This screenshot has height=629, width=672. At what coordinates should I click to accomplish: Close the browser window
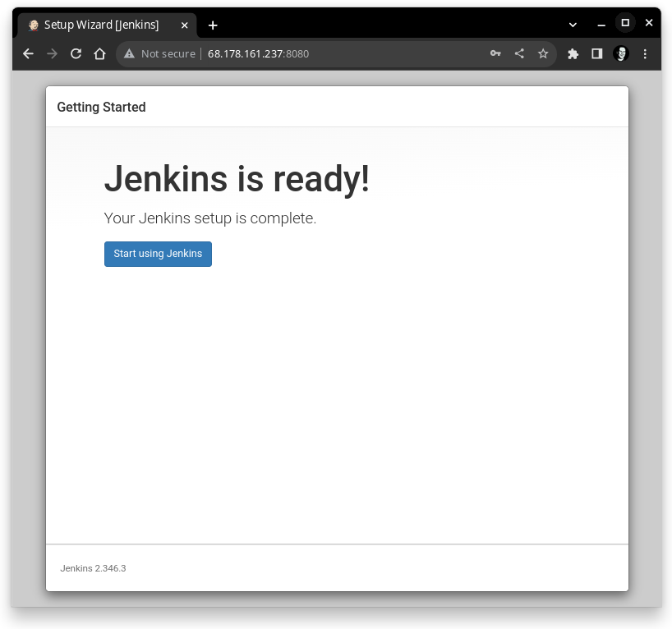click(649, 23)
